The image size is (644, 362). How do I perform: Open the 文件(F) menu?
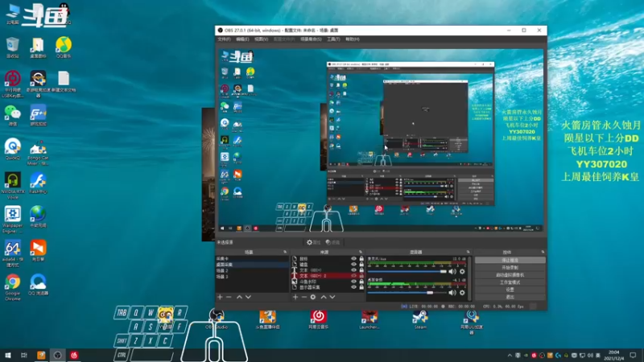click(224, 39)
